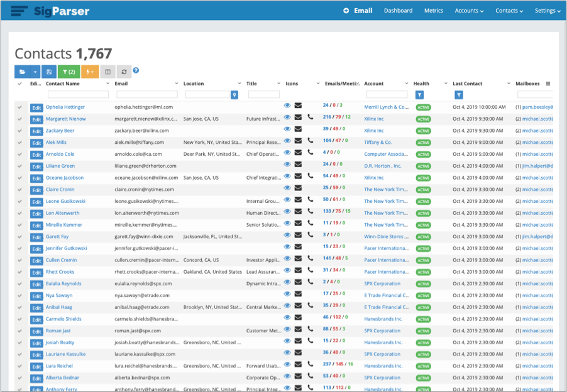Image resolution: width=567 pixels, height=392 pixels.
Task: Go to Dashboard
Action: [x=398, y=11]
